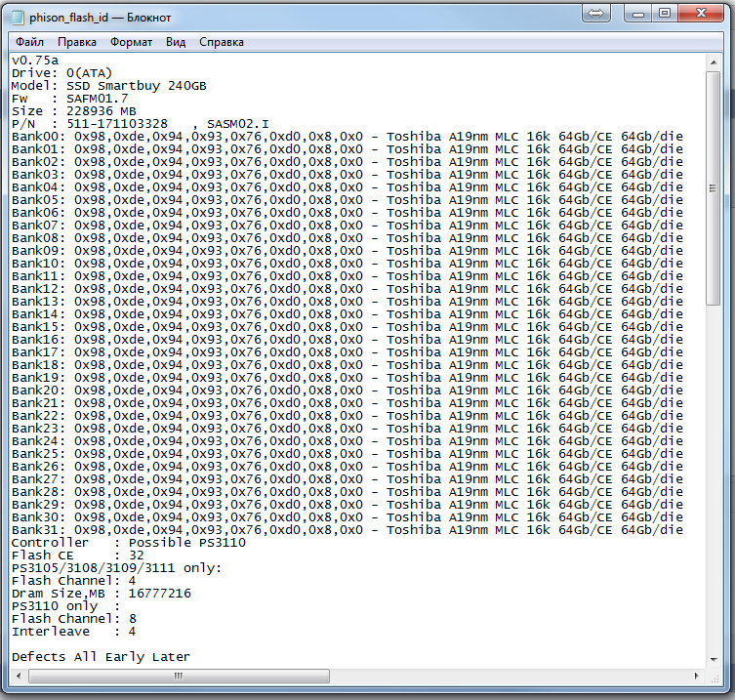Click the Bank14 row

pyautogui.click(x=347, y=313)
